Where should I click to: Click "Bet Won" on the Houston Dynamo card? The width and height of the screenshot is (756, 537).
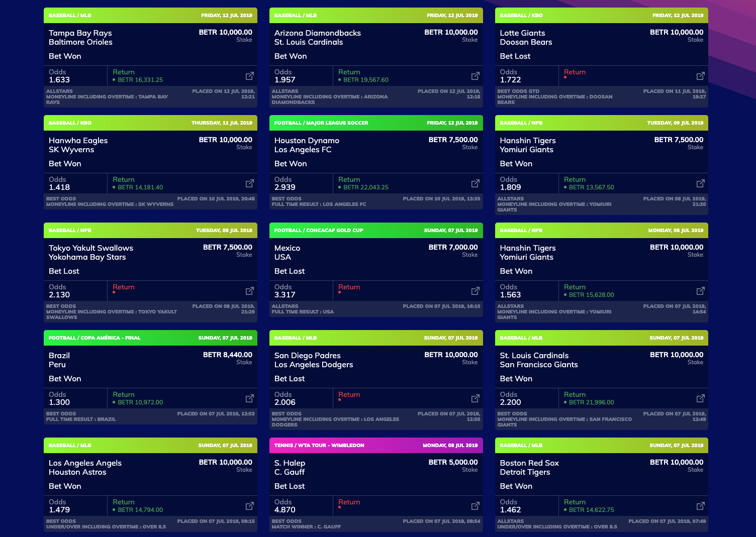coord(291,164)
